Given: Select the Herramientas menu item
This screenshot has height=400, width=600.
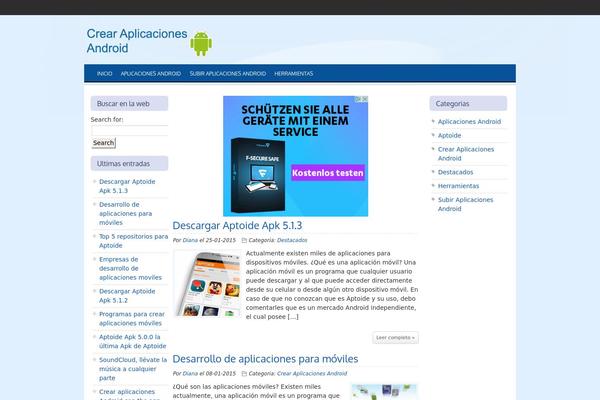Looking at the screenshot, I should 293,73.
